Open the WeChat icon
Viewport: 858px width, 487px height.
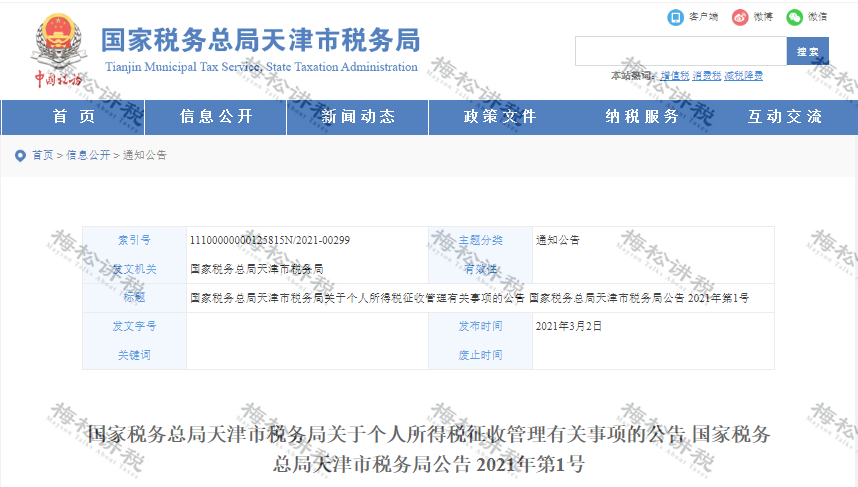pyautogui.click(x=795, y=18)
